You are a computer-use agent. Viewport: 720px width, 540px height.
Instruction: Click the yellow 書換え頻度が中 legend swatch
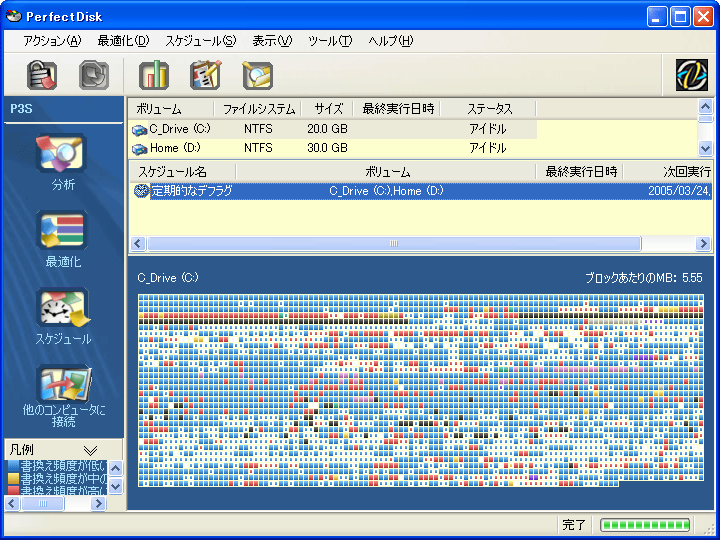[14, 479]
